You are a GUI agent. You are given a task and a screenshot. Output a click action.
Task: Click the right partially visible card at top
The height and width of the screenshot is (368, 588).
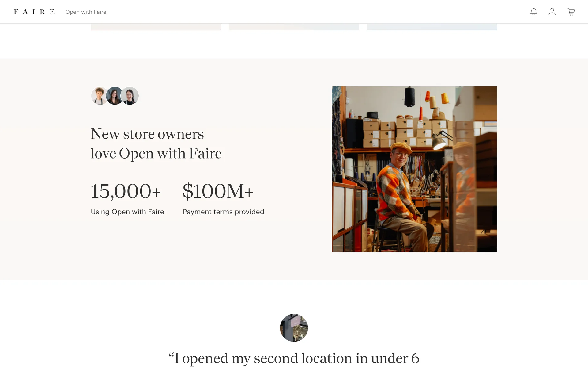click(x=432, y=27)
